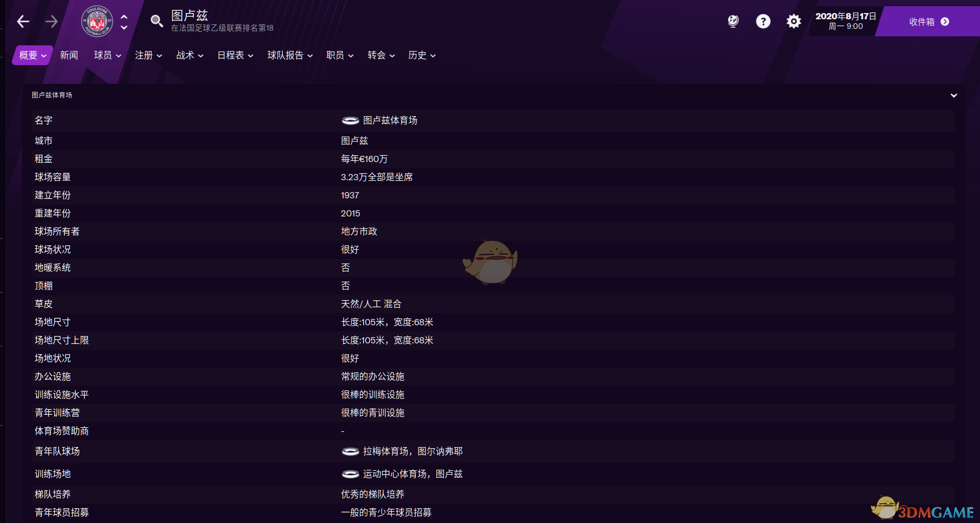
Task: Switch to previous club with up chevron
Action: pos(124,17)
